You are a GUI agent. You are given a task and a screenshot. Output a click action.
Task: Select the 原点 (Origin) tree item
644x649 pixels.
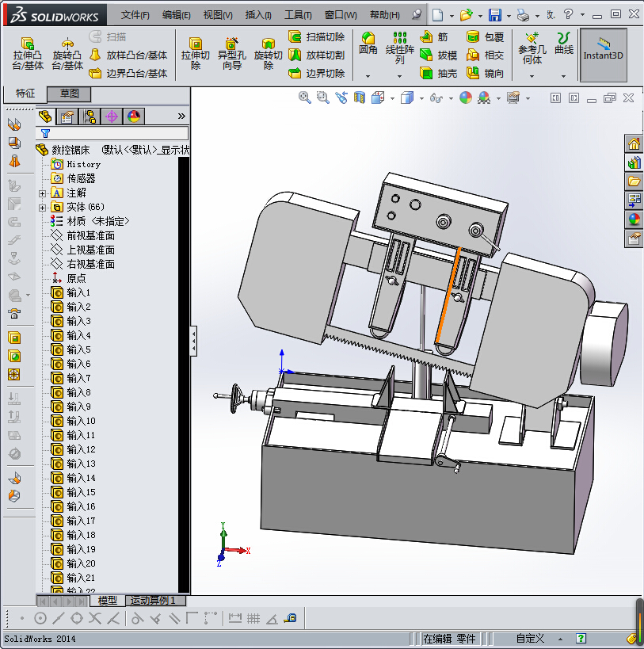coord(69,278)
